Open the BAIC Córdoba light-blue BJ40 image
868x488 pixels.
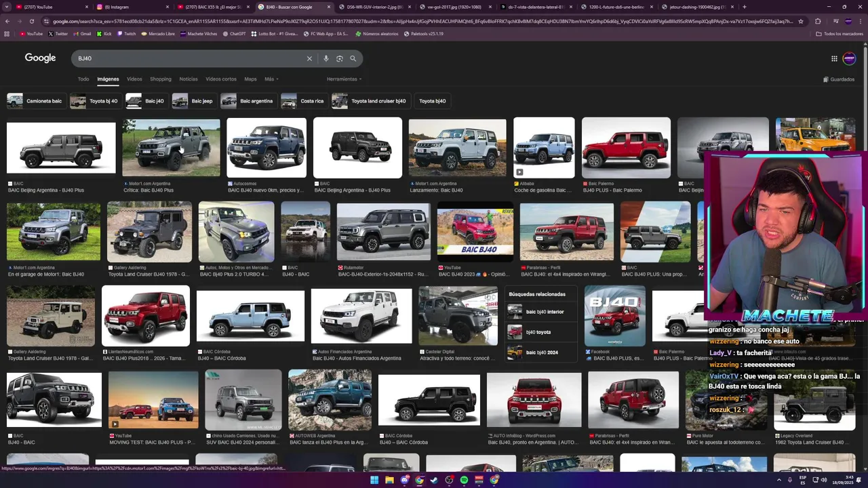tap(250, 316)
